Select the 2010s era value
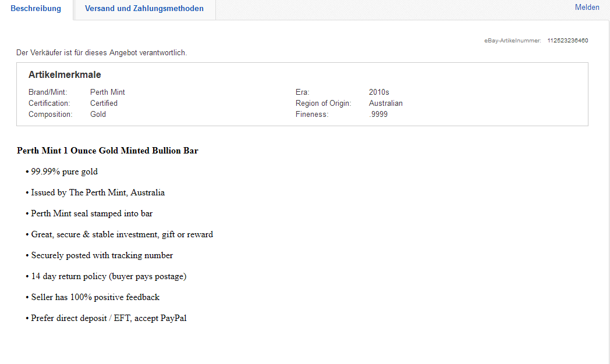The width and height of the screenshot is (610, 364). pos(379,92)
